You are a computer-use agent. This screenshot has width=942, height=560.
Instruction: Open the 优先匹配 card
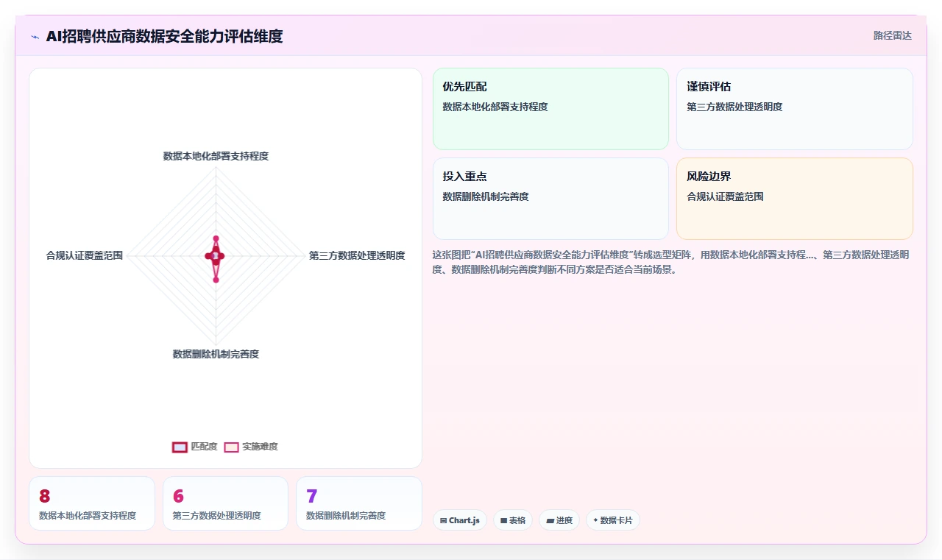click(550, 109)
